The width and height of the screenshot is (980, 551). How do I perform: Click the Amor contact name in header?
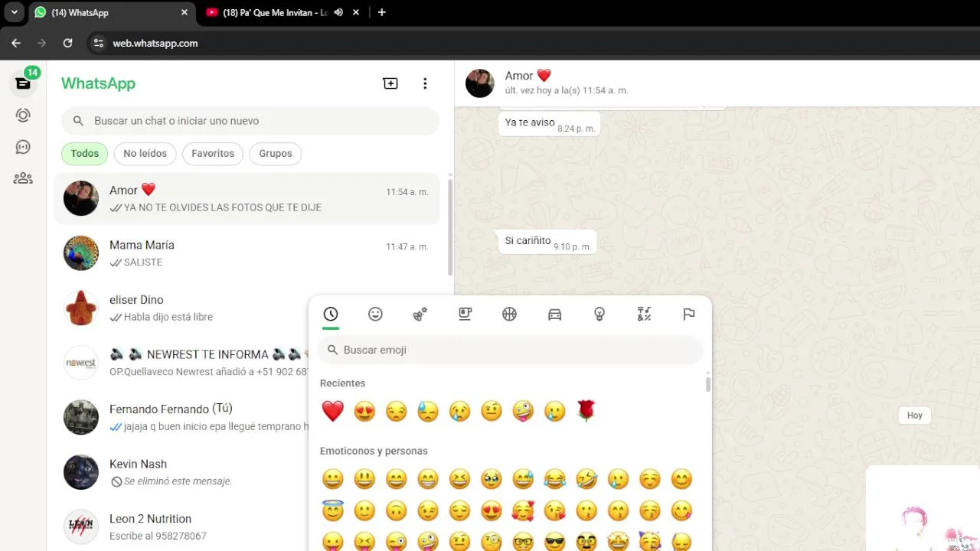point(528,76)
